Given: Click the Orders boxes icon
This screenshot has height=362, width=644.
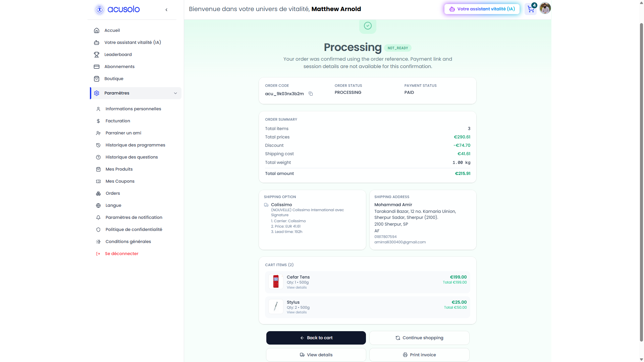Looking at the screenshot, I should click(x=98, y=193).
